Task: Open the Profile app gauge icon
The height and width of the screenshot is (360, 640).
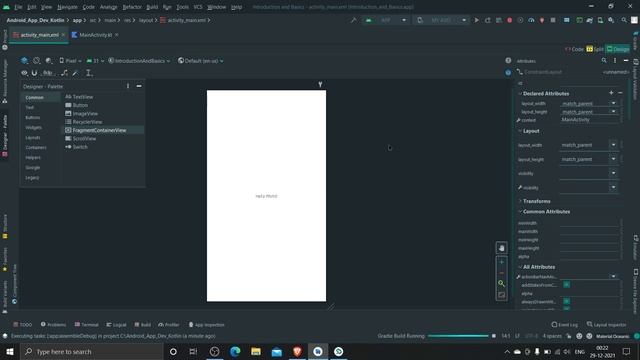Action: (x=531, y=20)
